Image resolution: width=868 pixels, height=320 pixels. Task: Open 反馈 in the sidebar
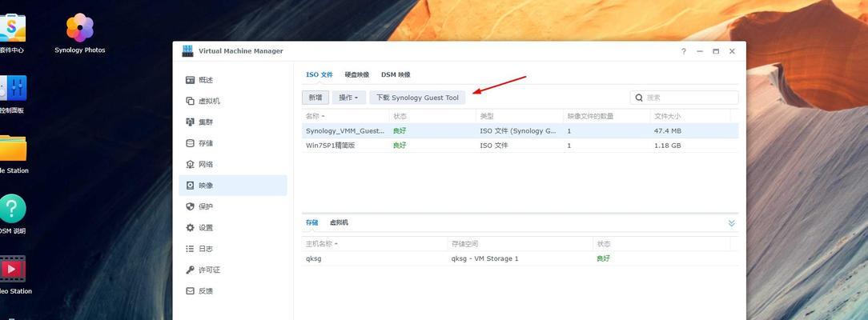(233, 290)
